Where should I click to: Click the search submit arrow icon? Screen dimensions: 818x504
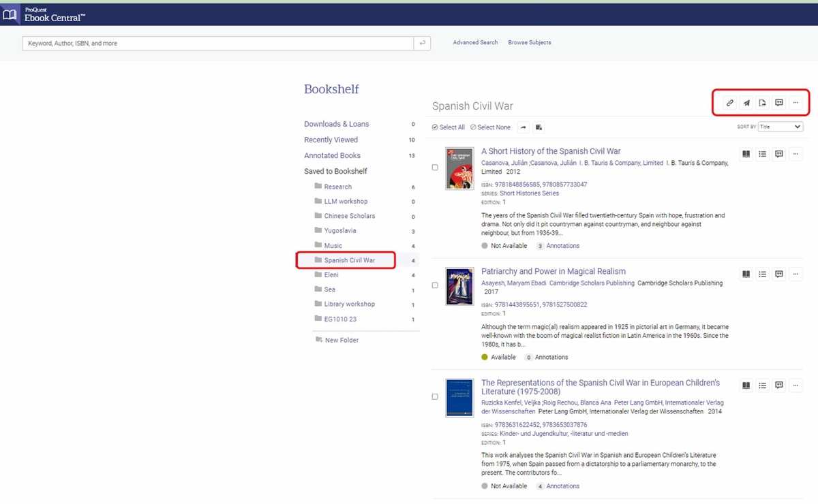click(x=423, y=43)
